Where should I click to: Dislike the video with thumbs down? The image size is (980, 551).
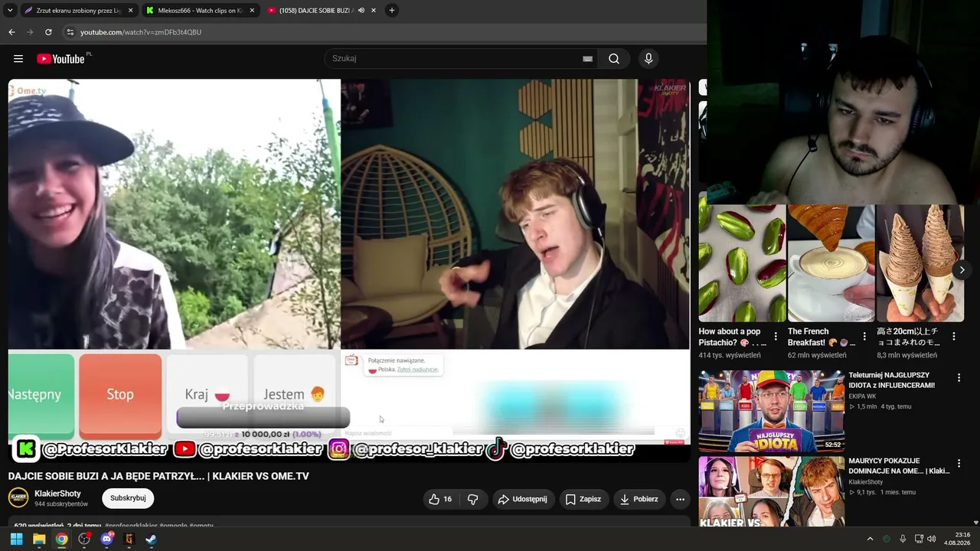click(x=472, y=499)
